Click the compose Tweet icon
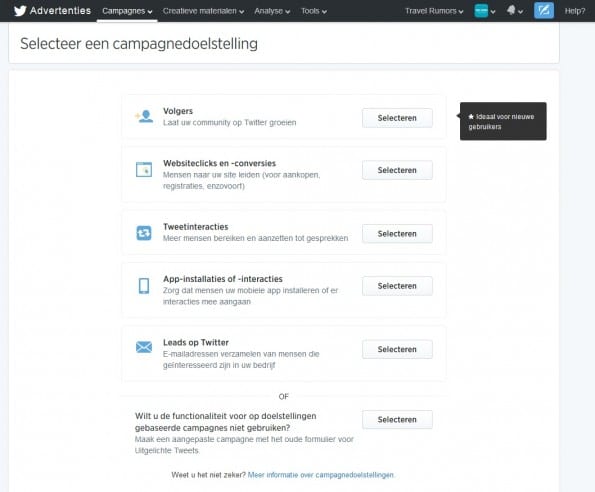 pyautogui.click(x=544, y=11)
